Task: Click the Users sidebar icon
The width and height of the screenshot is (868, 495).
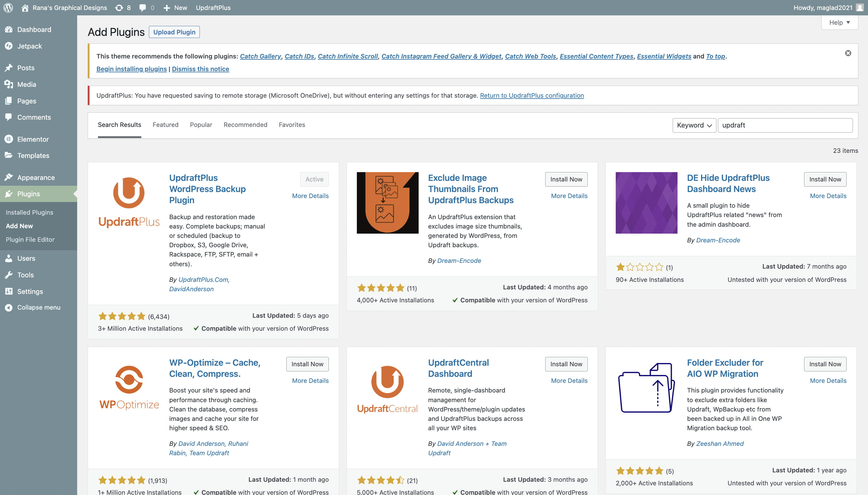Action: [9, 258]
